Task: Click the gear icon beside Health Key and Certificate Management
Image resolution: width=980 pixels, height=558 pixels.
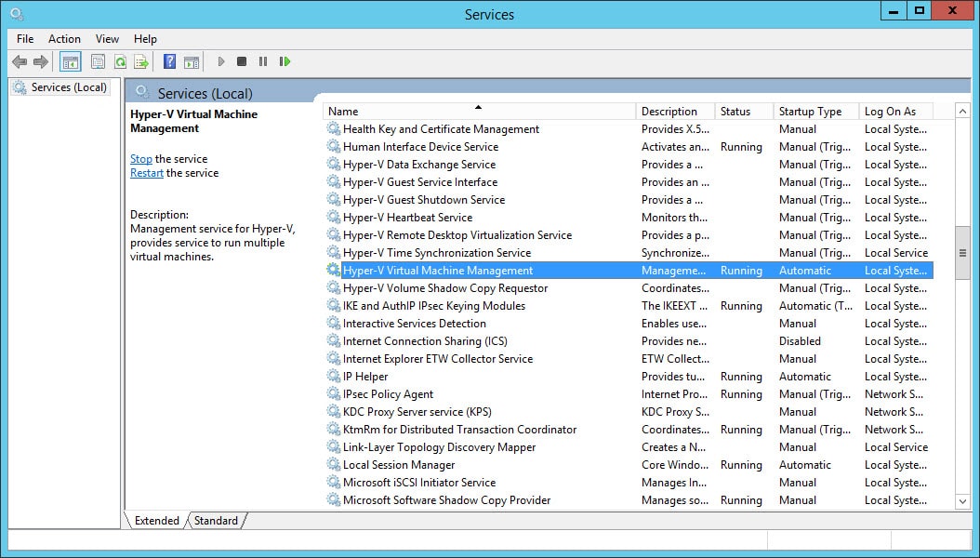Action: pos(334,128)
